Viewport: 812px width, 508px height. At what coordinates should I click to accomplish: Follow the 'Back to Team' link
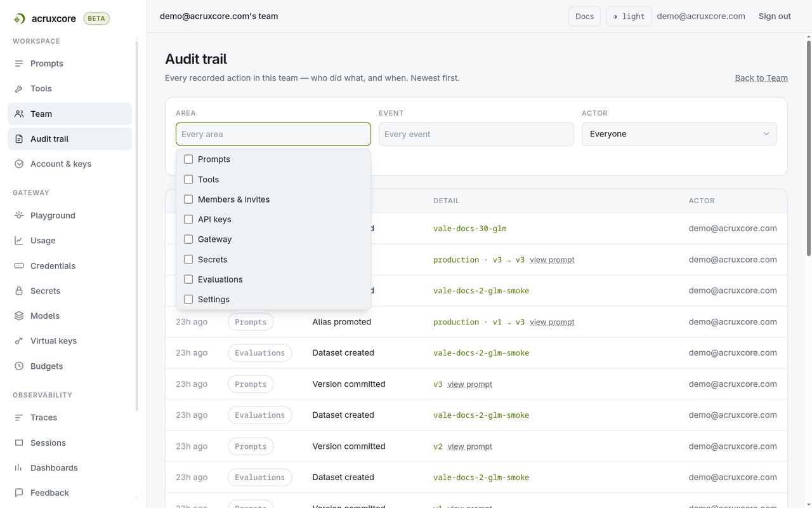tap(761, 78)
